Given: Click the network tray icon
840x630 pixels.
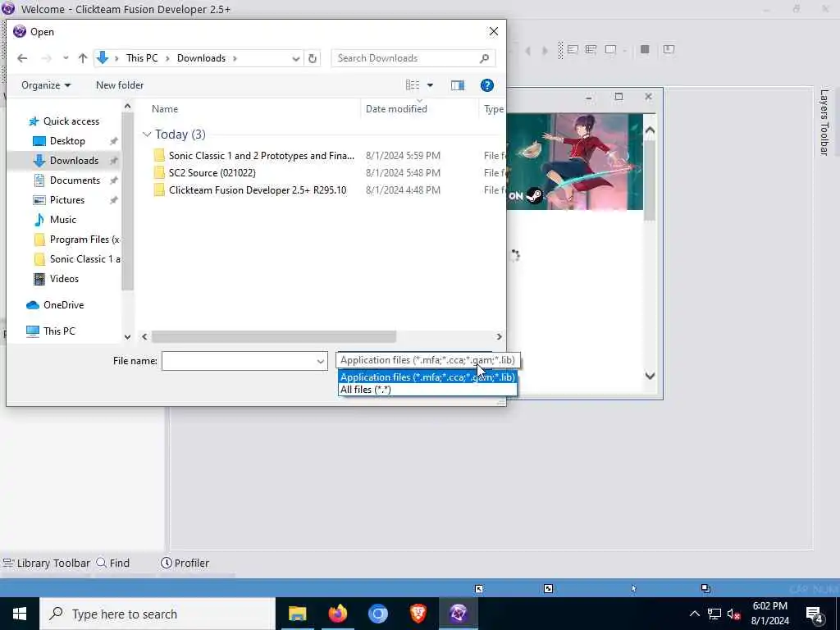Looking at the screenshot, I should pyautogui.click(x=714, y=614).
